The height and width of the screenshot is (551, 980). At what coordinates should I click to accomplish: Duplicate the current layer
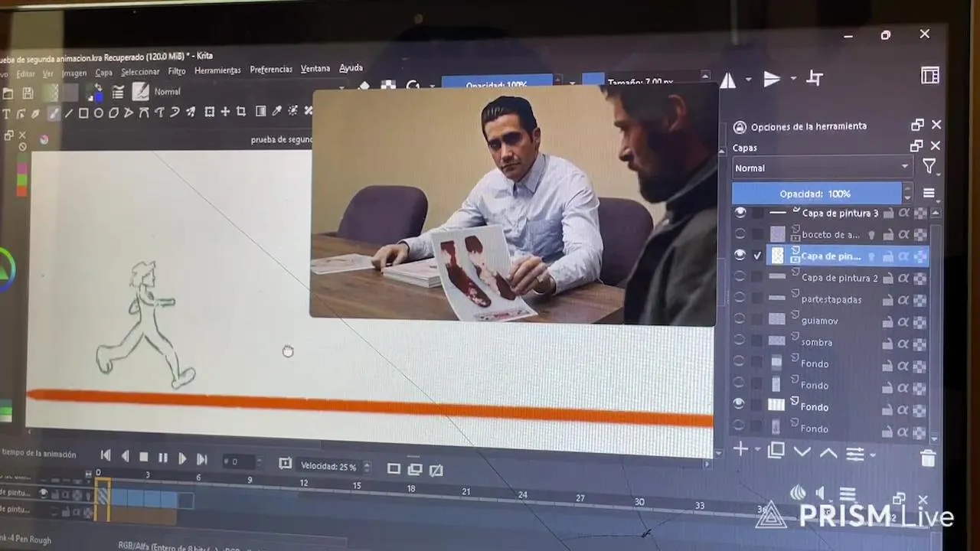pos(776,451)
